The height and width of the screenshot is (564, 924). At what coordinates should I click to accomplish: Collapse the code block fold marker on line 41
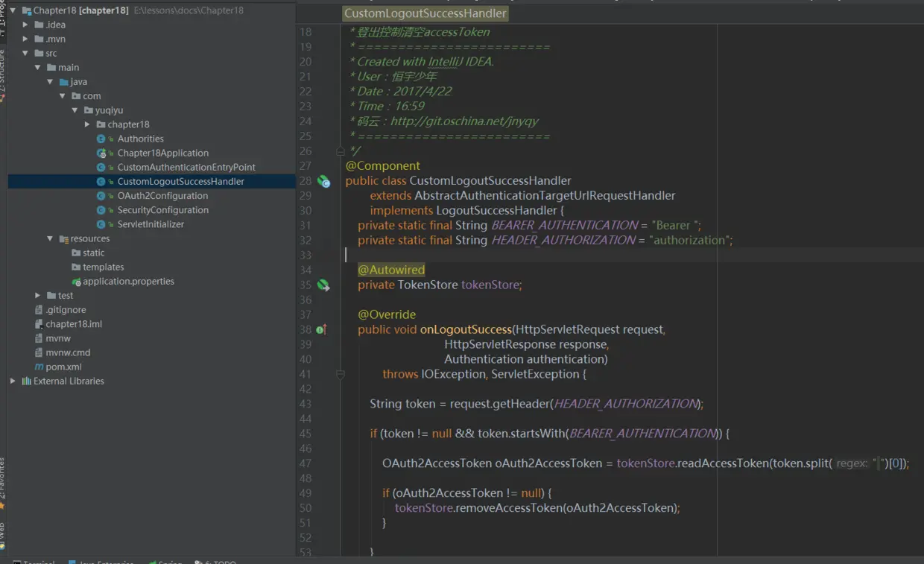341,374
